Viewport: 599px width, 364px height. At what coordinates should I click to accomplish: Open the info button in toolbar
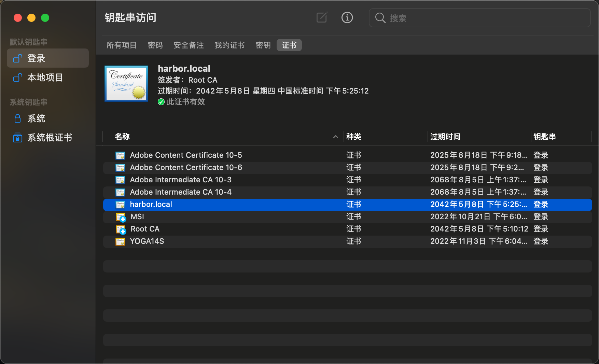click(347, 17)
